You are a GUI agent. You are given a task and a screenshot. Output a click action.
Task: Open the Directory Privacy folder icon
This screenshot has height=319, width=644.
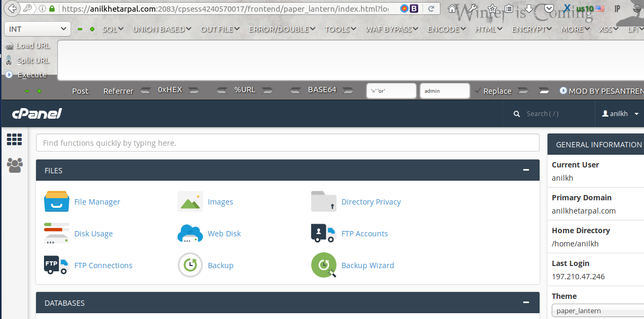[x=324, y=201]
